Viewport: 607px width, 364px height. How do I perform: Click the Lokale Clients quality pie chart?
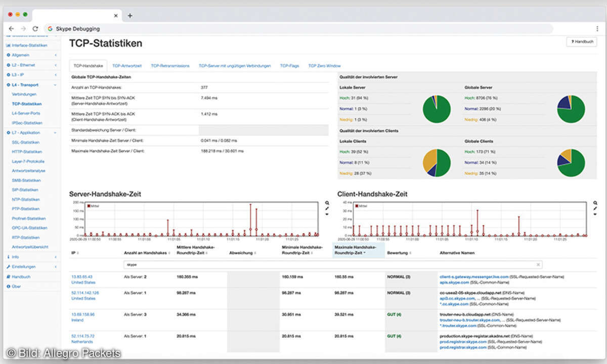coord(437,163)
